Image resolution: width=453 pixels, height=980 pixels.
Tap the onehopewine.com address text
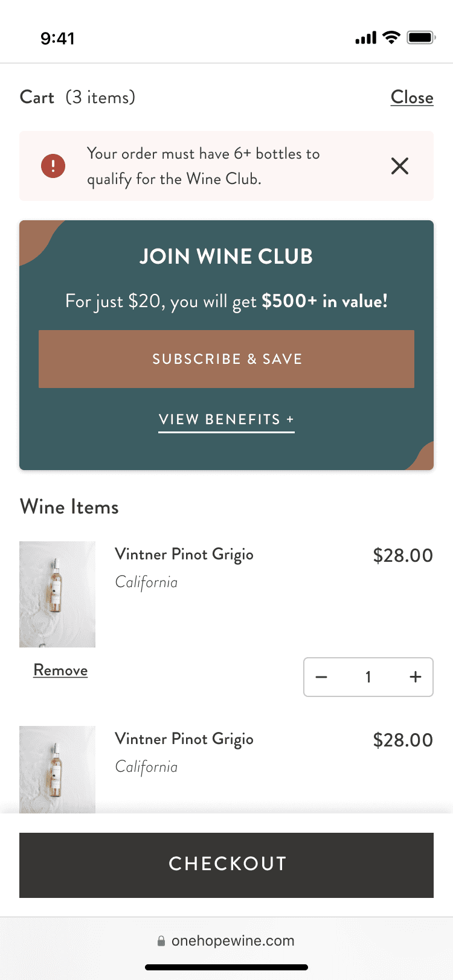click(233, 941)
